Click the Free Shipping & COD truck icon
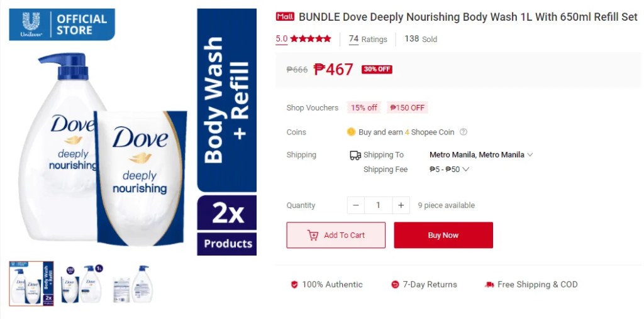 click(489, 284)
